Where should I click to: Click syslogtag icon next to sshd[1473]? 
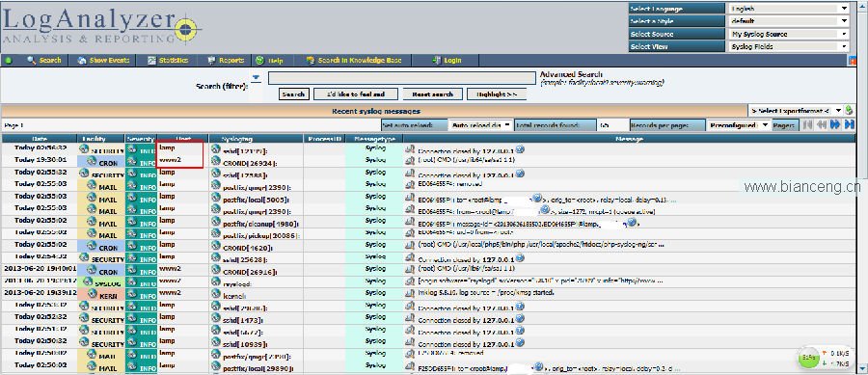point(216,318)
